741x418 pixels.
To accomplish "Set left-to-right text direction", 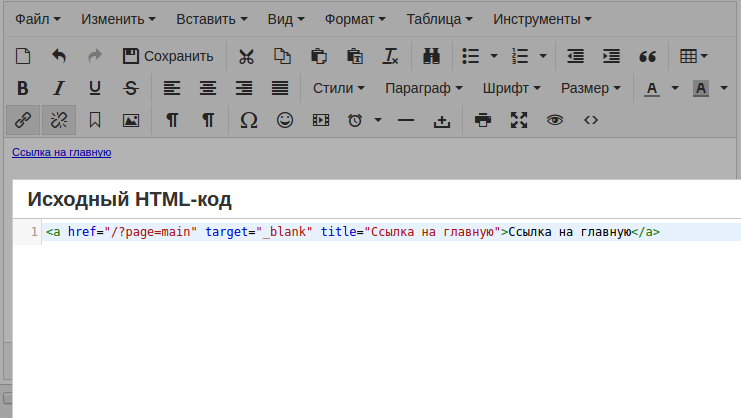I will (x=172, y=120).
